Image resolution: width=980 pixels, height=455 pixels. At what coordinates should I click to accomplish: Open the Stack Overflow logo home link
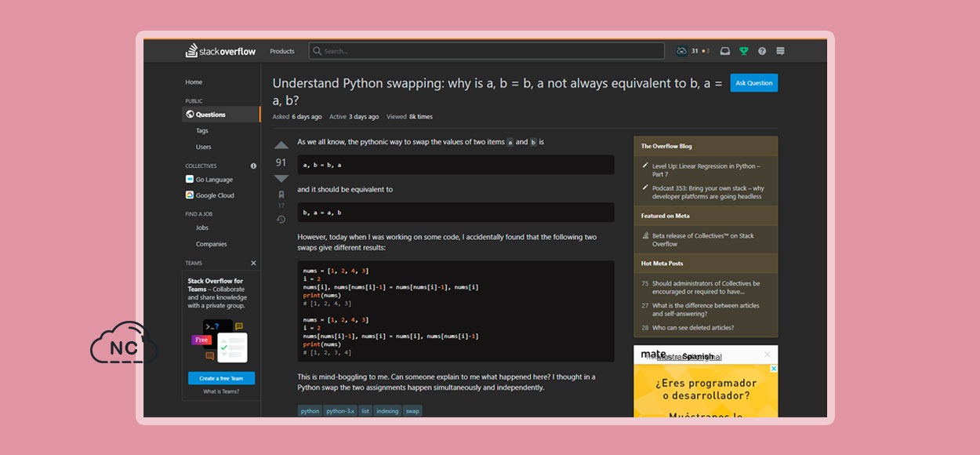coord(220,51)
